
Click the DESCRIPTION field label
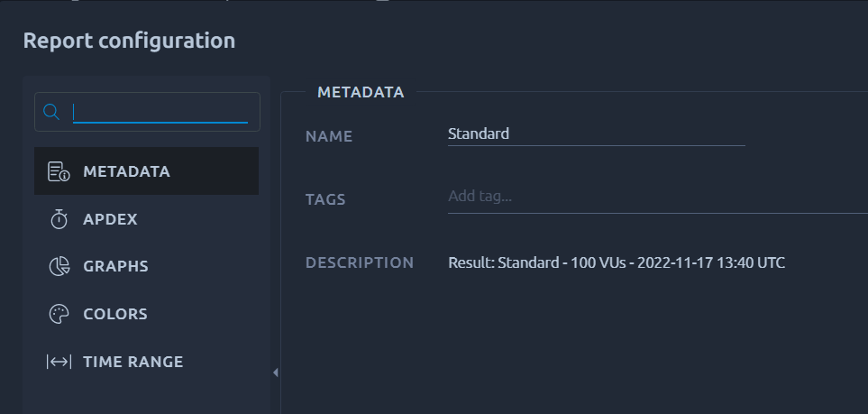pos(360,262)
